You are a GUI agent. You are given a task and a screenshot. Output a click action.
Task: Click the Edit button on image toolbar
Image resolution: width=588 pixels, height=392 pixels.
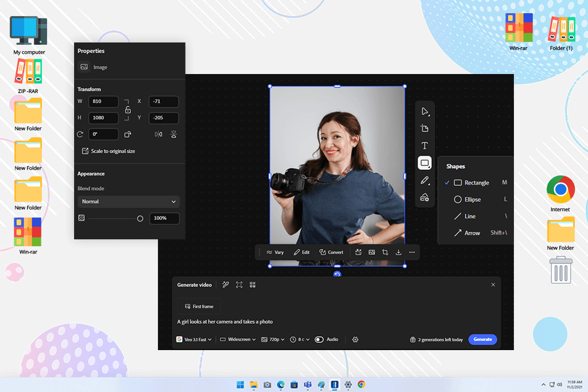click(x=301, y=252)
